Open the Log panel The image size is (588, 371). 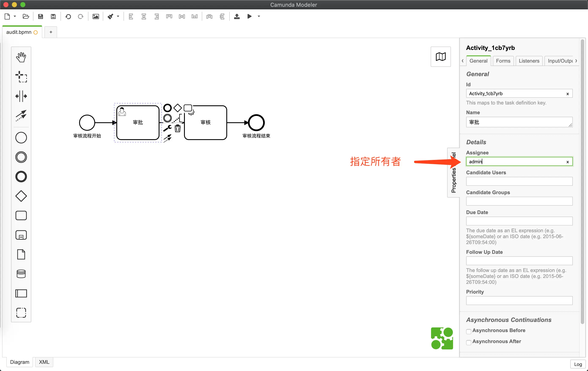pyautogui.click(x=578, y=364)
